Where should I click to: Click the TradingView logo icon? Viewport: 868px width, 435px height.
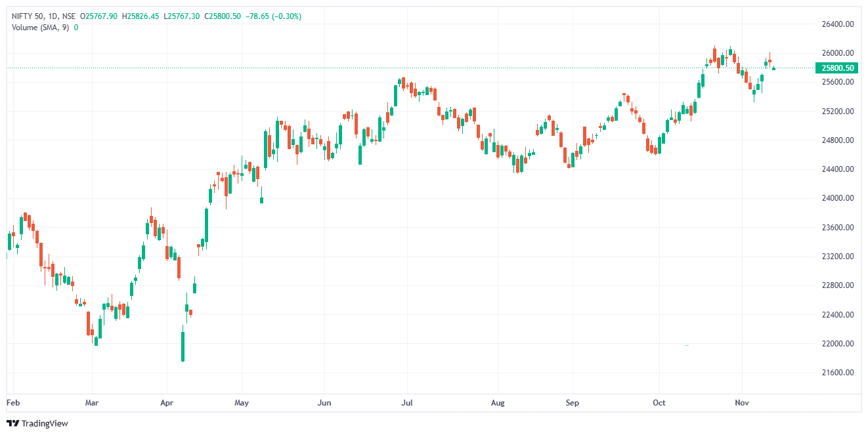pos(12,424)
